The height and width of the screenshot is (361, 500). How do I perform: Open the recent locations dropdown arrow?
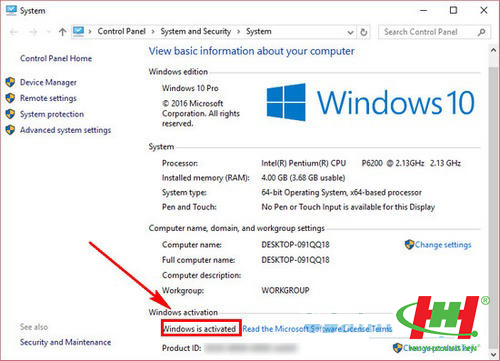click(x=49, y=32)
